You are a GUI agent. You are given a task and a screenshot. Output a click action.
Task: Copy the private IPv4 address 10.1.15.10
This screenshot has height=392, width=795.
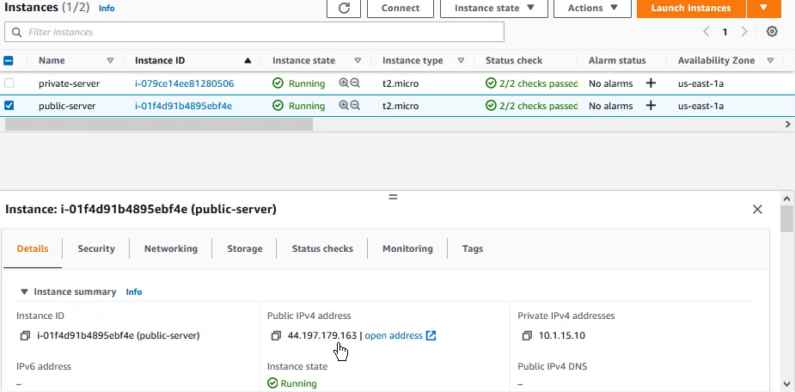[x=527, y=336]
